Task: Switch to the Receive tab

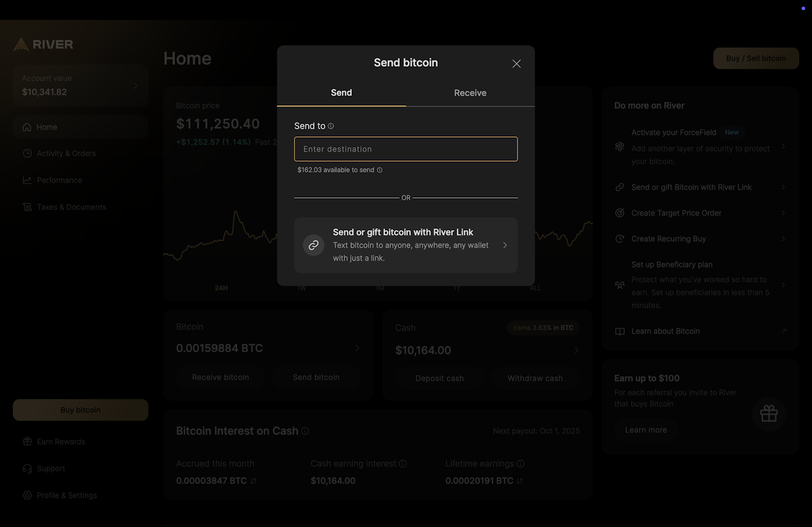Action: click(470, 93)
